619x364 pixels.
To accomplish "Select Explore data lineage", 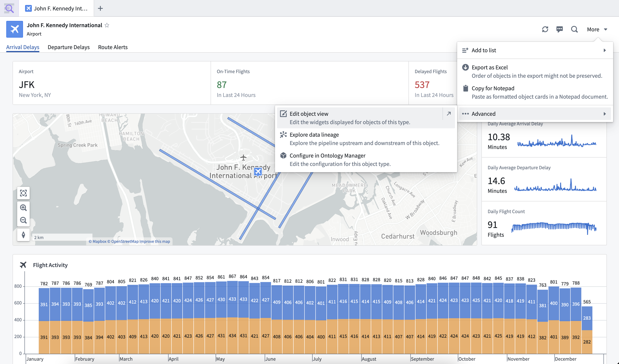I will pyautogui.click(x=366, y=139).
